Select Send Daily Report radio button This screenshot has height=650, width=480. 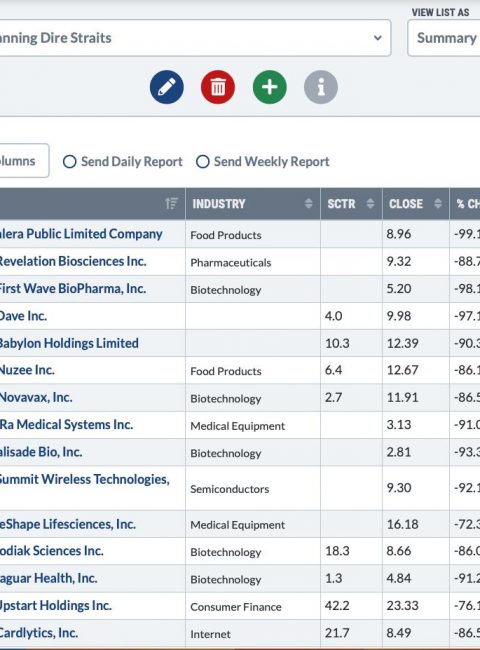click(x=70, y=161)
